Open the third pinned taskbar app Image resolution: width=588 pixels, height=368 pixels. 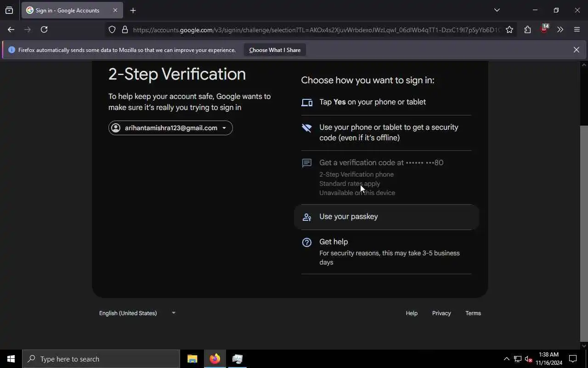[237, 359]
